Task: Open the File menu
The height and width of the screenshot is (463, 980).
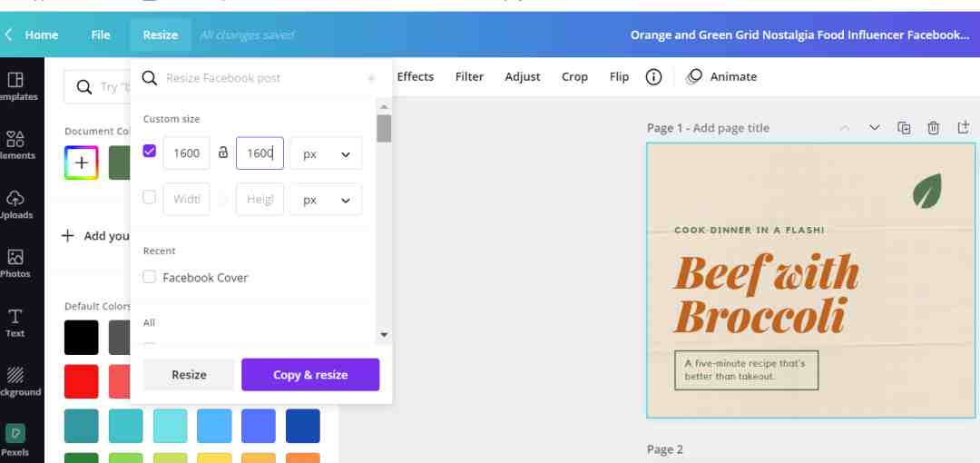Action: click(x=101, y=35)
